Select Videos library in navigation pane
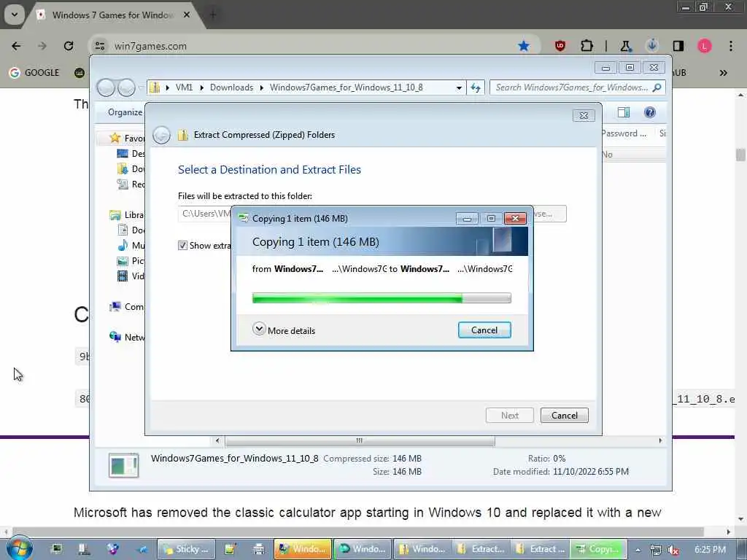Screen dimensions: 747x560 click(131, 276)
